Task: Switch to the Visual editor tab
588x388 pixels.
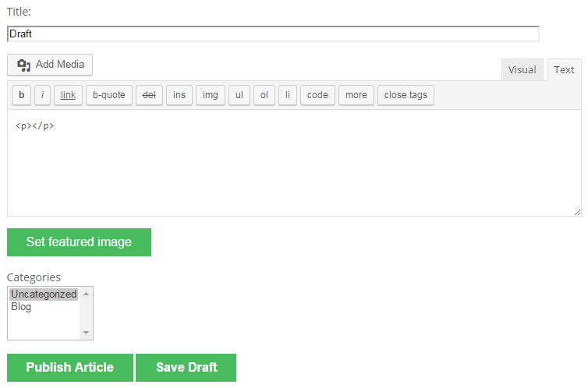Action: point(522,69)
